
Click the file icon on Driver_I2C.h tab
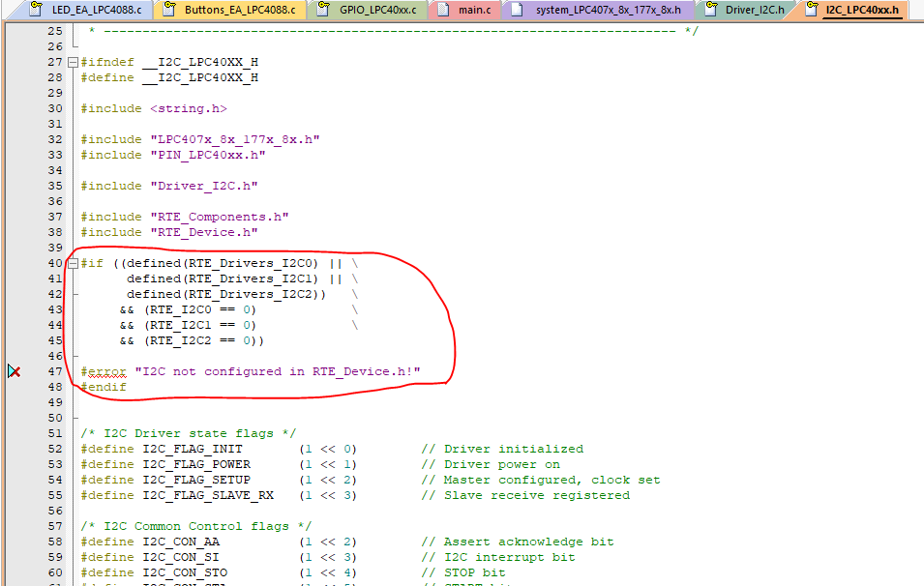tap(712, 9)
